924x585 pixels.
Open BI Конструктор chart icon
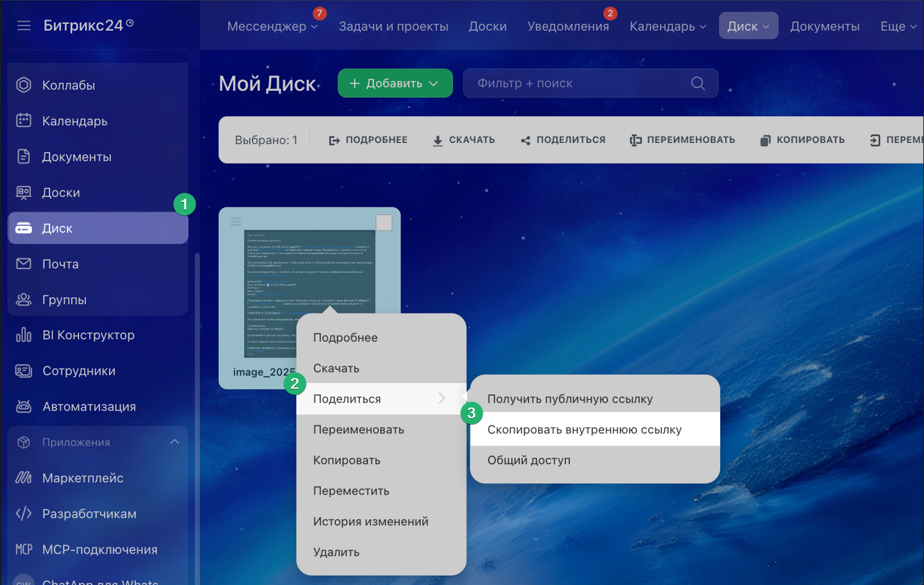click(24, 335)
